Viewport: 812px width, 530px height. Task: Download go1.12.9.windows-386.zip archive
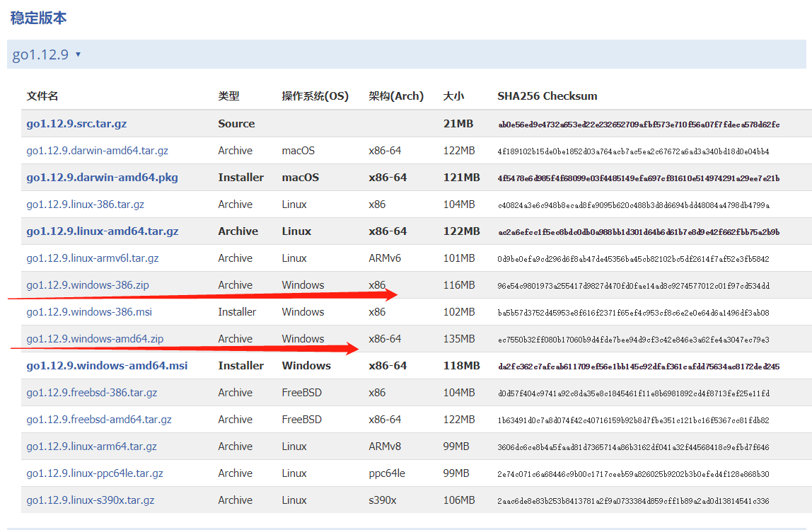(x=88, y=285)
